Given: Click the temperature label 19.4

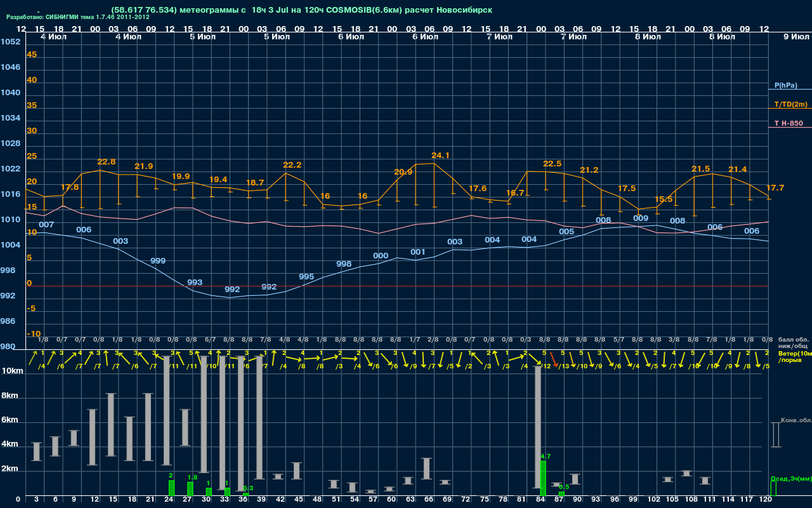Looking at the screenshot, I should pyautogui.click(x=218, y=180).
